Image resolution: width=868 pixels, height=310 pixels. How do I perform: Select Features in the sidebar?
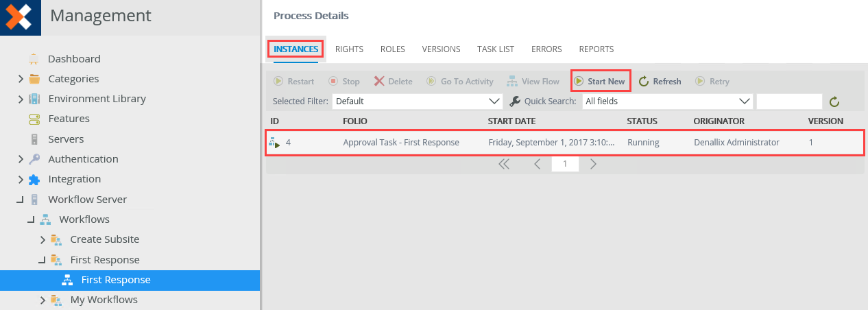click(69, 119)
